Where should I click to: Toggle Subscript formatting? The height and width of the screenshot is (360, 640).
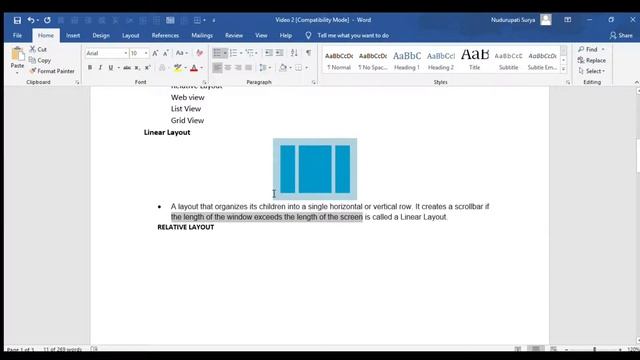point(138,68)
